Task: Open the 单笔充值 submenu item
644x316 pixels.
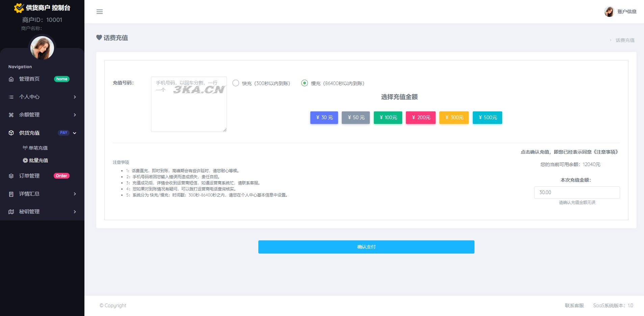Action: tap(38, 148)
